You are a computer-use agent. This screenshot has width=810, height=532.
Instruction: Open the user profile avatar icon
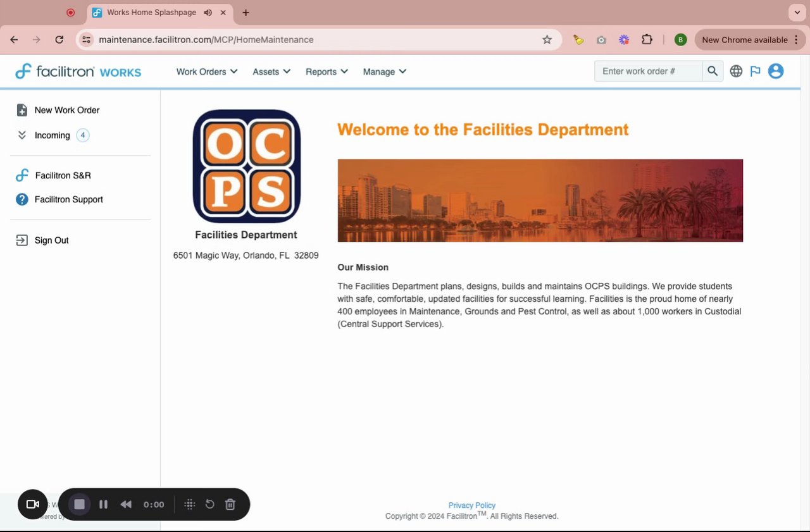point(776,71)
